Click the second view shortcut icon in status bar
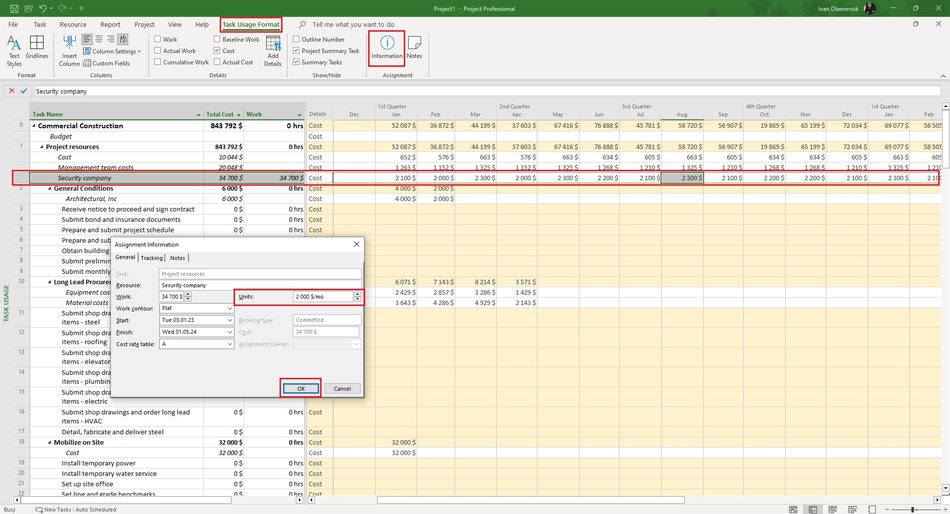 click(x=812, y=510)
